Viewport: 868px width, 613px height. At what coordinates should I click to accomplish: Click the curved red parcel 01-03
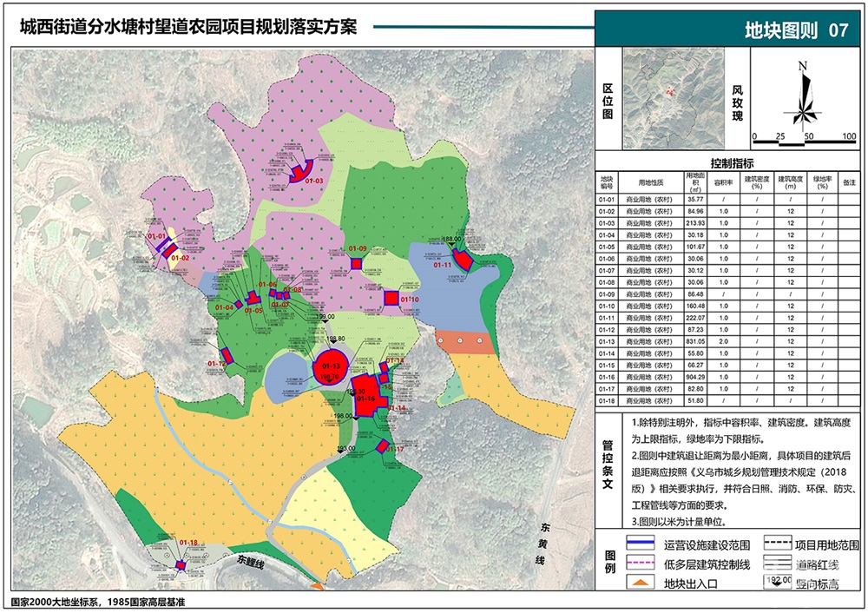302,171
